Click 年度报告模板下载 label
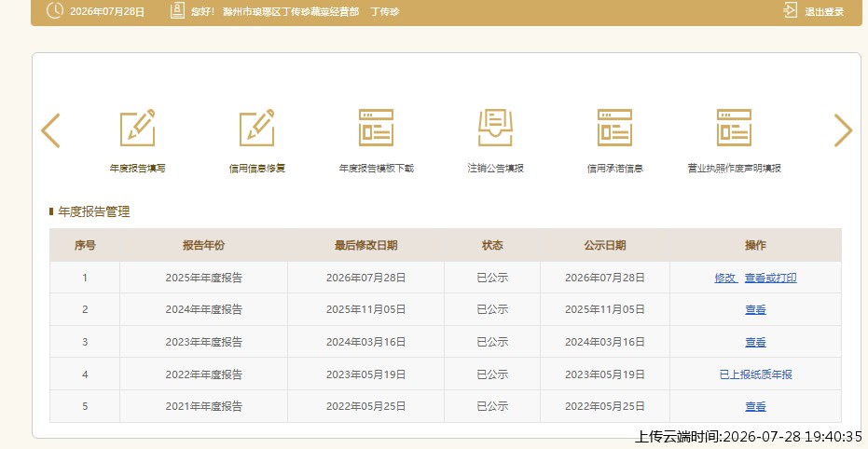868x449 pixels. (x=377, y=169)
